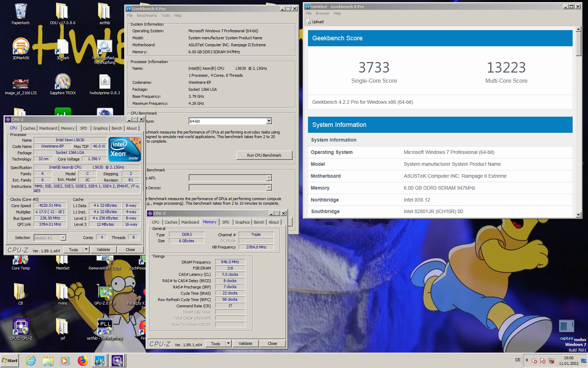Open the setfsb folder on desktop
Screen dimensions: 588x368
pos(105,14)
